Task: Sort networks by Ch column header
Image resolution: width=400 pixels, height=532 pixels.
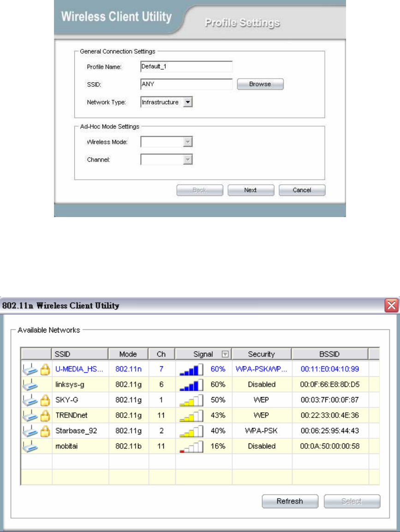Action: [x=161, y=354]
